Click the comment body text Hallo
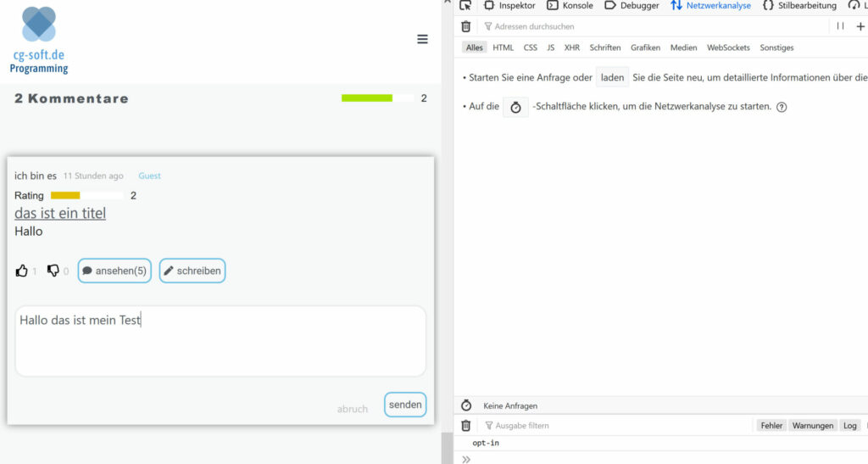 click(x=28, y=232)
